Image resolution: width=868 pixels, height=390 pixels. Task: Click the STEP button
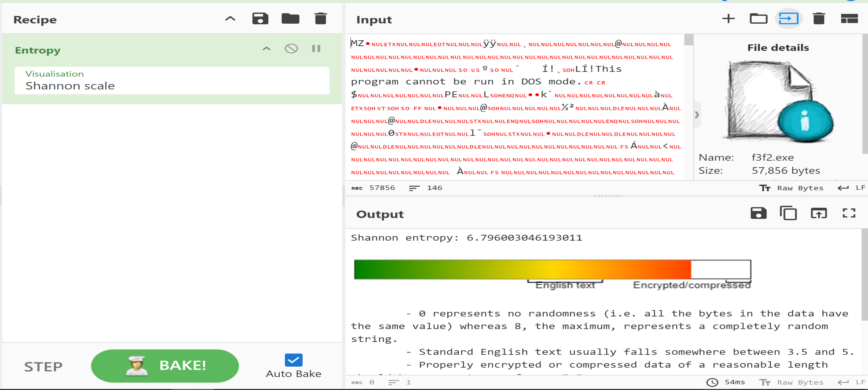(43, 367)
